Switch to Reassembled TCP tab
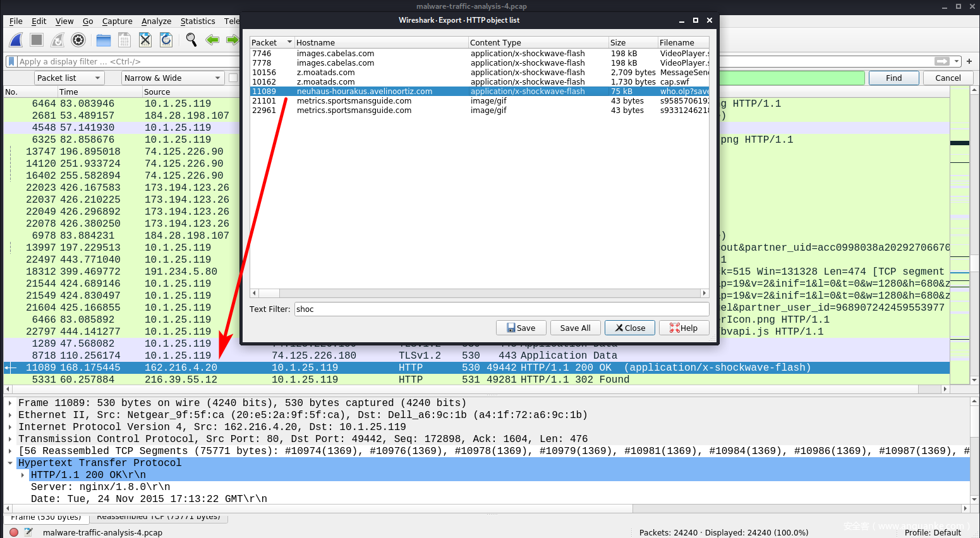Image resolution: width=980 pixels, height=538 pixels. click(x=159, y=517)
